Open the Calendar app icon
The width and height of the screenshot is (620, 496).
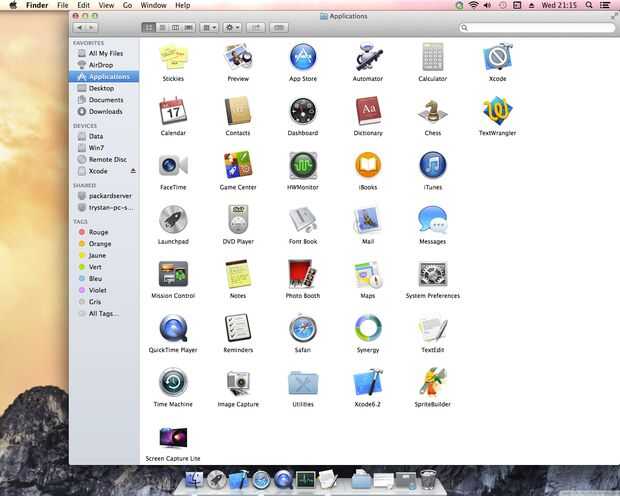click(x=173, y=112)
